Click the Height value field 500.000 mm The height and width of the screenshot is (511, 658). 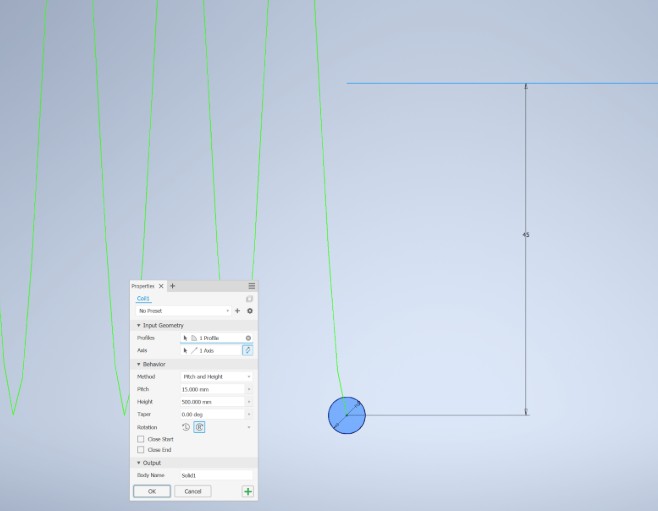point(212,402)
